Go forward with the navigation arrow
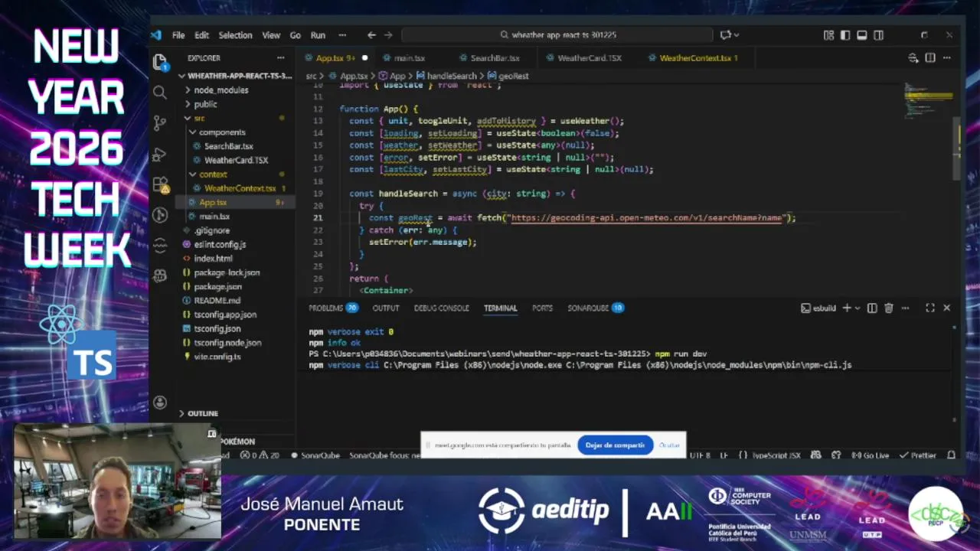 (x=388, y=35)
